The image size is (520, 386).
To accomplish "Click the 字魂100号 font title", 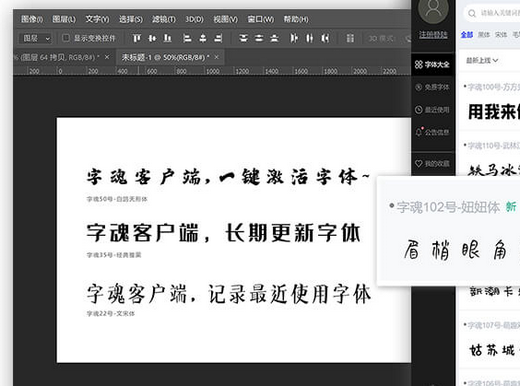I will pyautogui.click(x=493, y=87).
